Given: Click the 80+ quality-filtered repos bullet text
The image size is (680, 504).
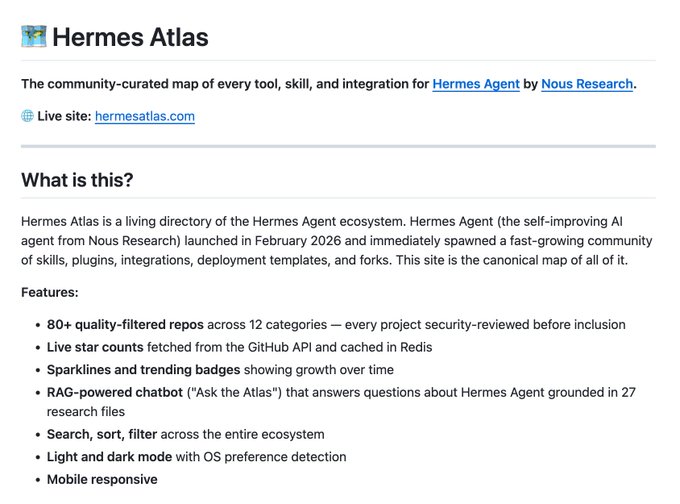Looking at the screenshot, I should tap(125, 324).
